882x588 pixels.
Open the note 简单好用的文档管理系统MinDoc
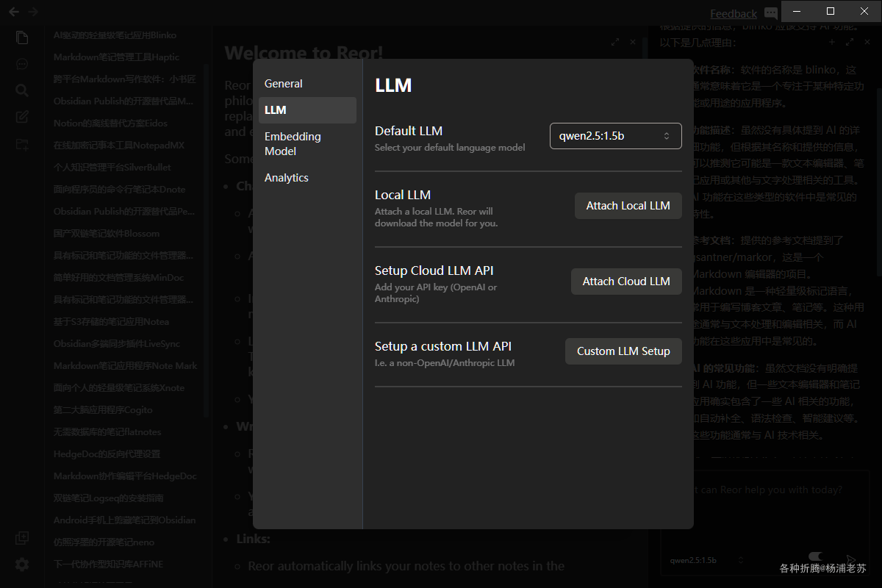point(118,278)
